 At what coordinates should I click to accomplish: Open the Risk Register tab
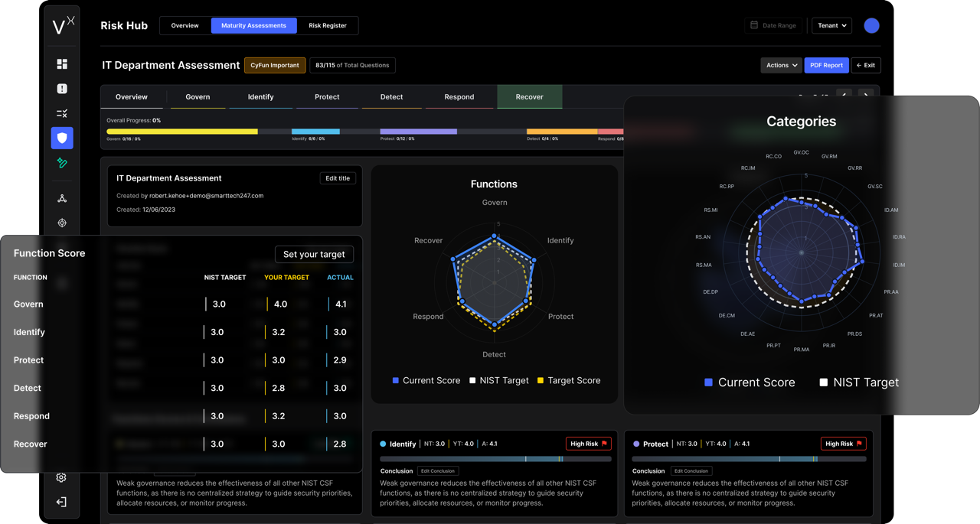[328, 25]
